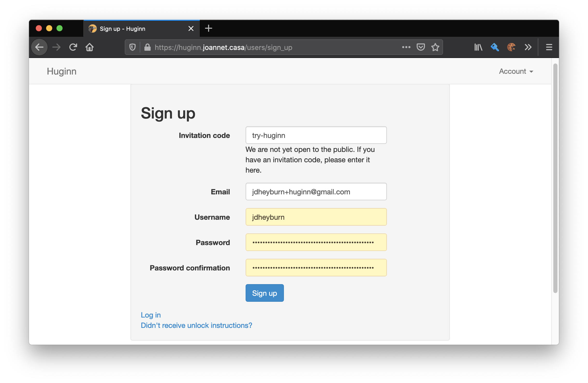Show site security padlock details

point(148,47)
